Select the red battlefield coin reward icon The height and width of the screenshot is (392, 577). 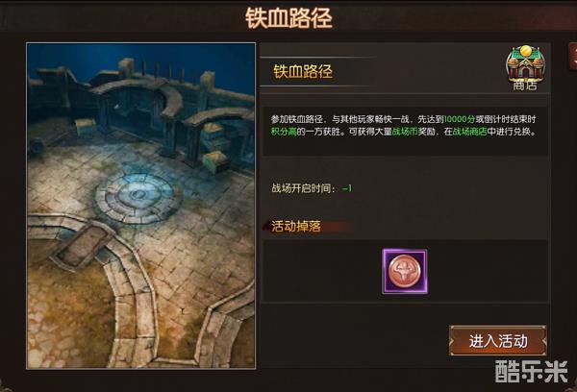(405, 271)
